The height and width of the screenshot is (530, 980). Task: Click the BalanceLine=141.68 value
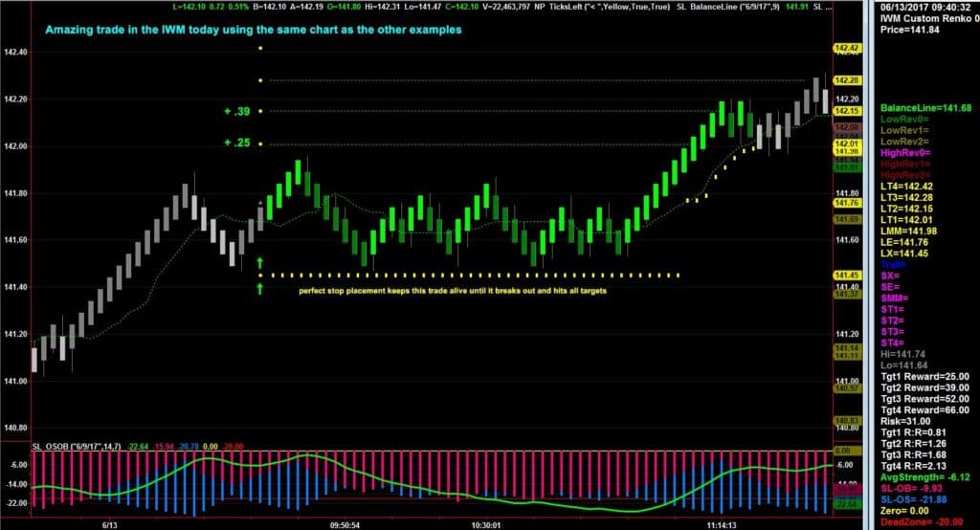(925, 108)
